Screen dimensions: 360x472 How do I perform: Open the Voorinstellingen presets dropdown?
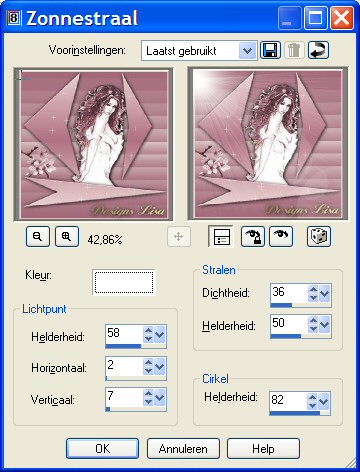coord(247,51)
